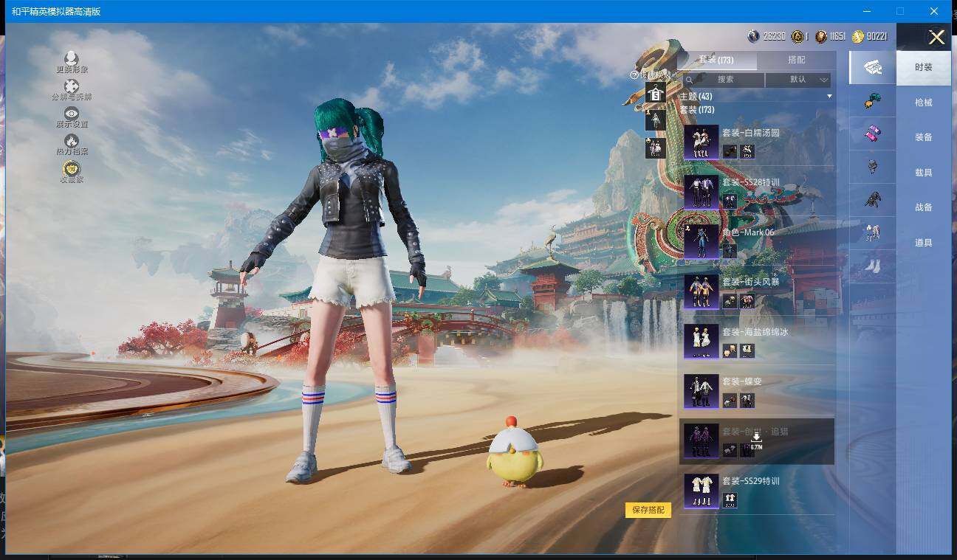Select the white socks category icon
The image size is (957, 560).
click(x=873, y=264)
